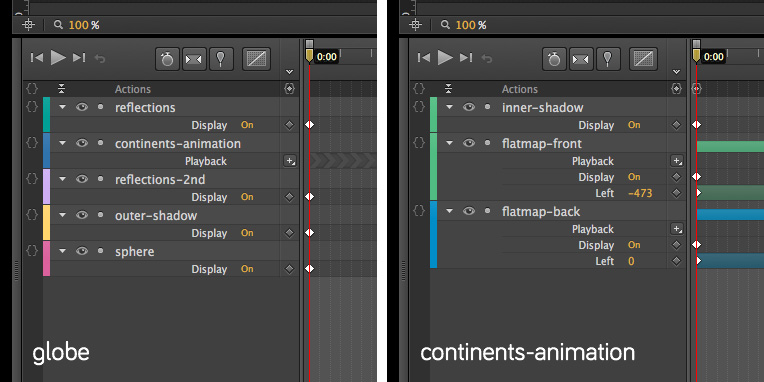This screenshot has height=382, width=764.
Task: Click the sphere layer pink color swatch
Action: [46, 259]
